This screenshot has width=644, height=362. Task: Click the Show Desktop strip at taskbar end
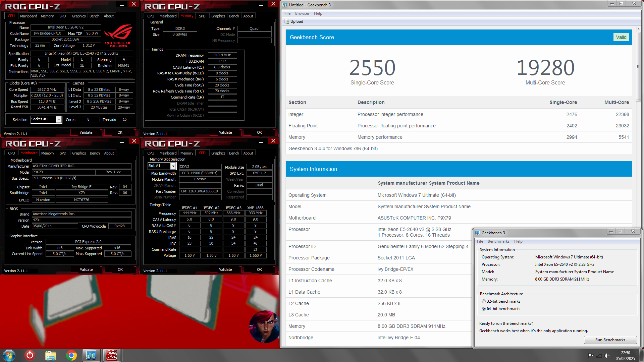(641, 355)
